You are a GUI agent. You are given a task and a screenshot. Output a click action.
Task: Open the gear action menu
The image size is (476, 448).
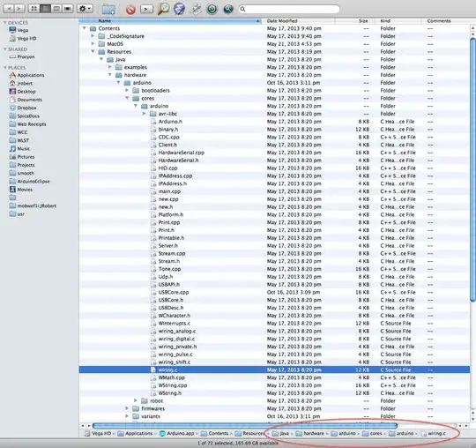pos(85,9)
